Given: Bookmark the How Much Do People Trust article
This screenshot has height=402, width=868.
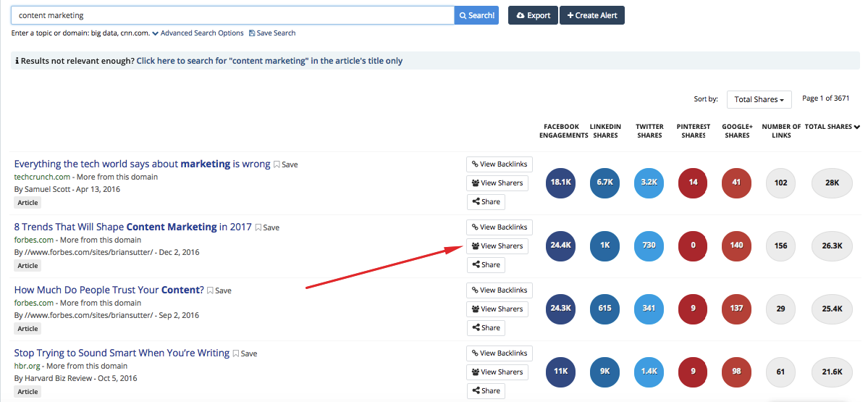Looking at the screenshot, I should pos(219,290).
